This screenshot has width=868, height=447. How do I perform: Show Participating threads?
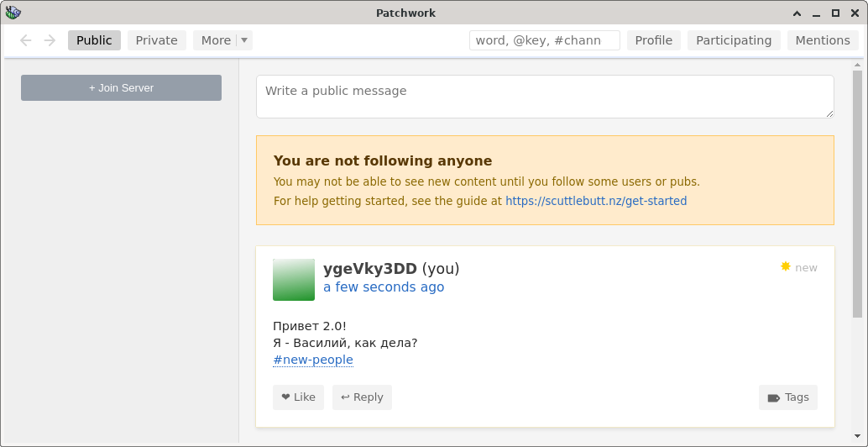click(734, 40)
